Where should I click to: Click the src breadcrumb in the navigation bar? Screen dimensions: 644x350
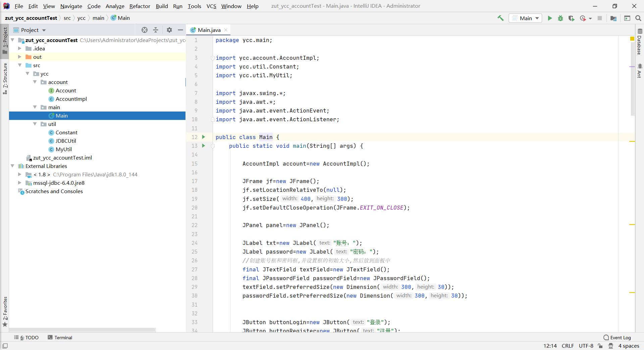pos(67,18)
